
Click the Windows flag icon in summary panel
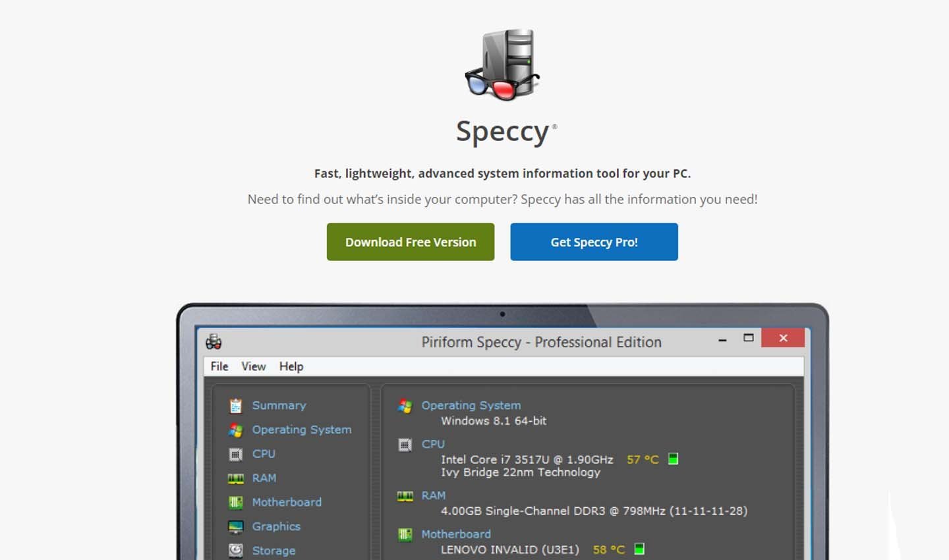point(405,406)
